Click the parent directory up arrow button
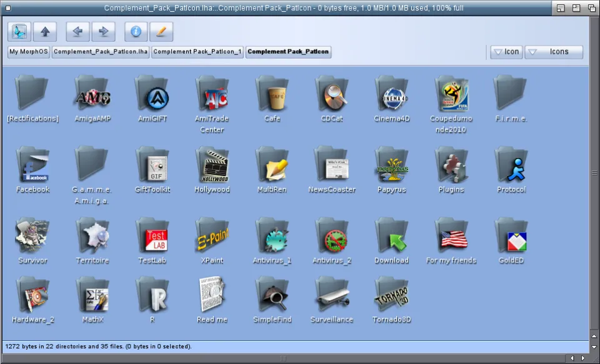 tap(45, 31)
